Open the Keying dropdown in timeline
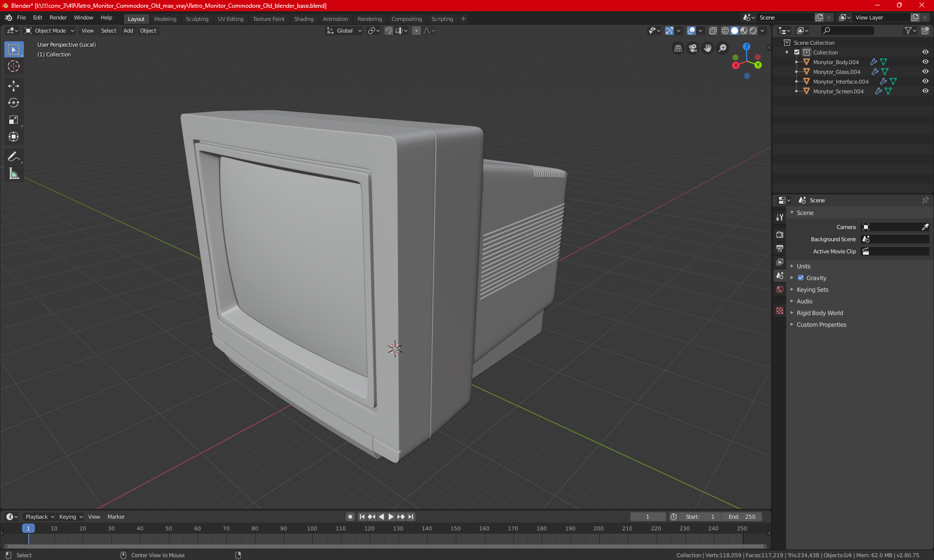 tap(71, 517)
